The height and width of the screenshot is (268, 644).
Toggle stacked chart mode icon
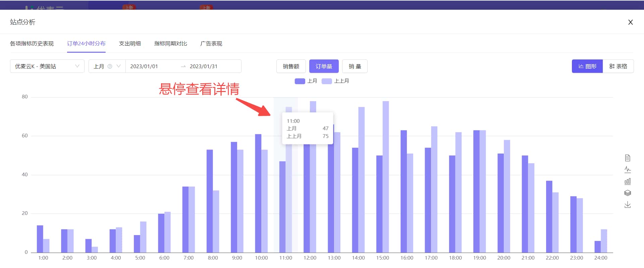628,193
